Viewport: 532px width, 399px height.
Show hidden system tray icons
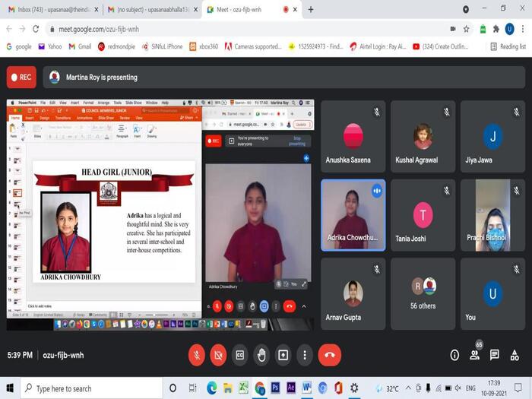click(408, 388)
